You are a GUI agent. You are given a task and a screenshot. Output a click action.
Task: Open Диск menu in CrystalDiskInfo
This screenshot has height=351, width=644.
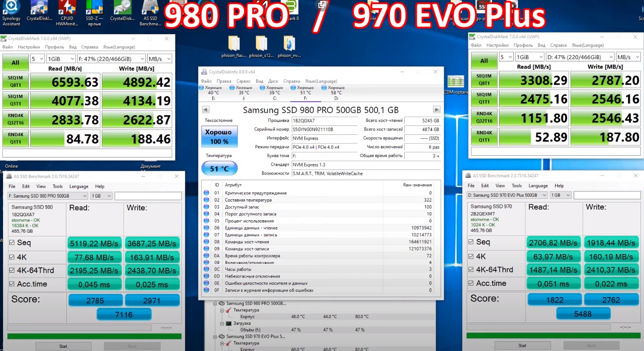[x=273, y=81]
